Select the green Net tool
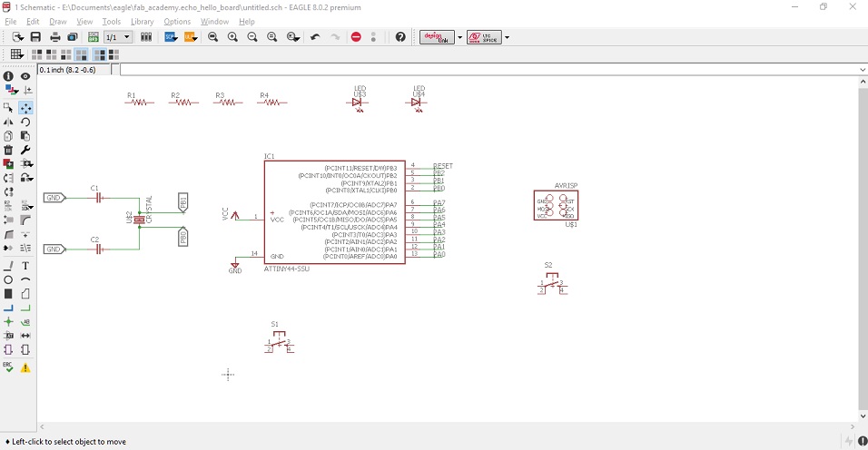The width and height of the screenshot is (868, 450). pos(25,308)
